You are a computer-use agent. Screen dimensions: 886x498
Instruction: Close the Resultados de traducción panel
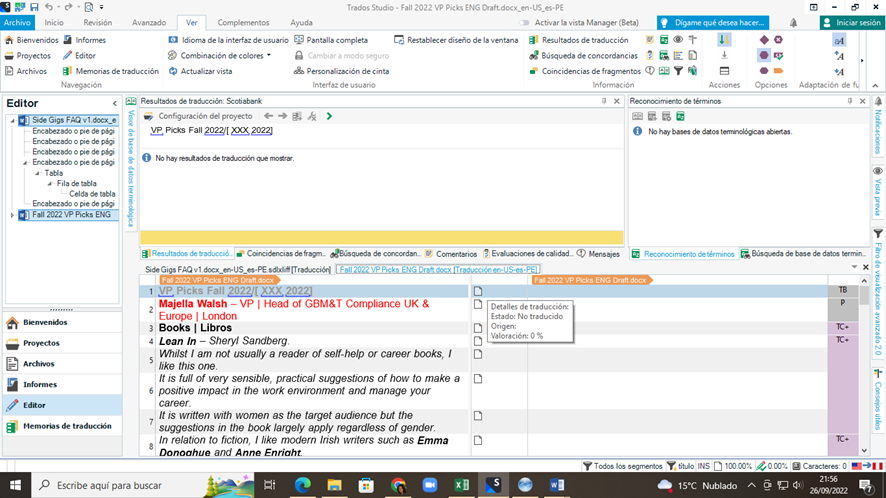coord(617,101)
